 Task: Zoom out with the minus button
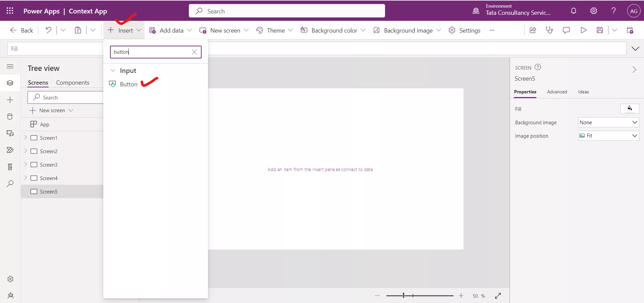pos(377,296)
